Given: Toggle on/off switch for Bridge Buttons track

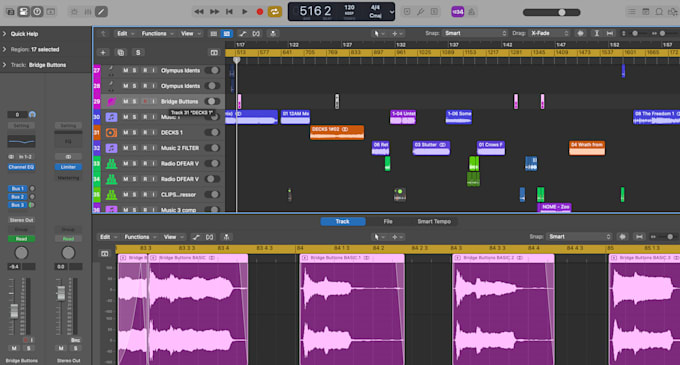Looking at the screenshot, I should coord(212,101).
